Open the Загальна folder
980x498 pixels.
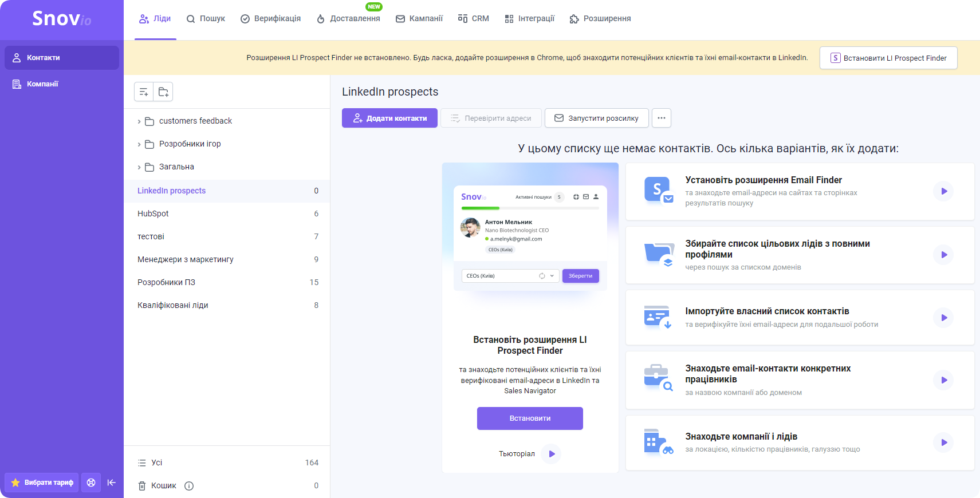coord(176,167)
